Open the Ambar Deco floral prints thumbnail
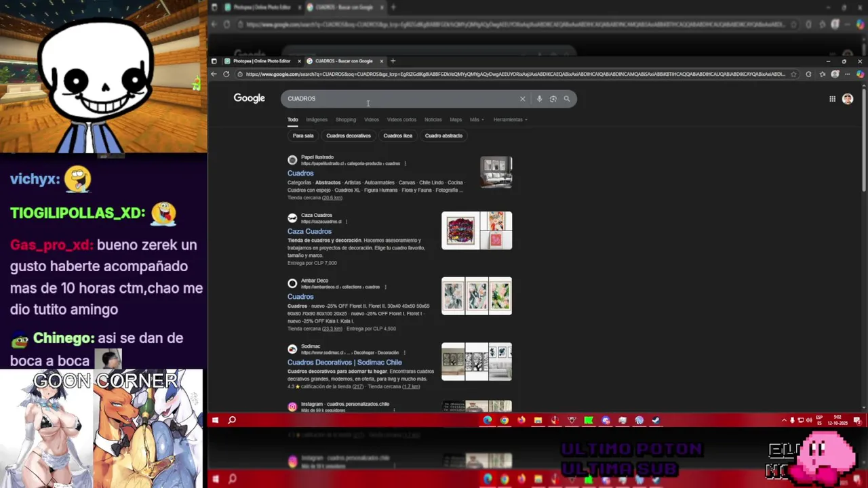Image resolution: width=868 pixels, height=488 pixels. click(x=477, y=296)
